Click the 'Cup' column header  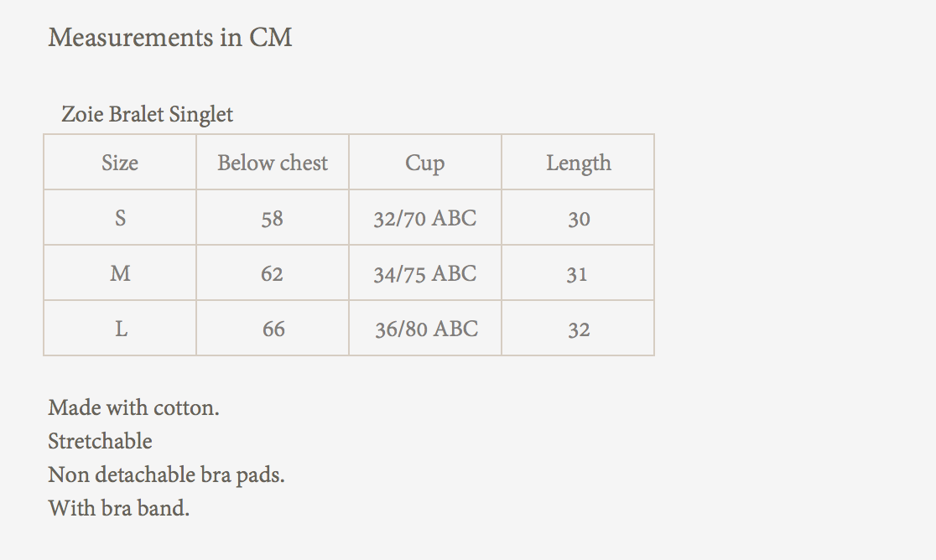[x=424, y=163]
